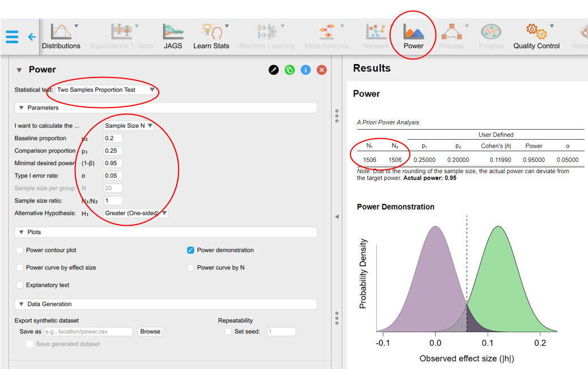The height and width of the screenshot is (369, 588).
Task: Collapse the Power analysis panel triangle
Action: 19,70
